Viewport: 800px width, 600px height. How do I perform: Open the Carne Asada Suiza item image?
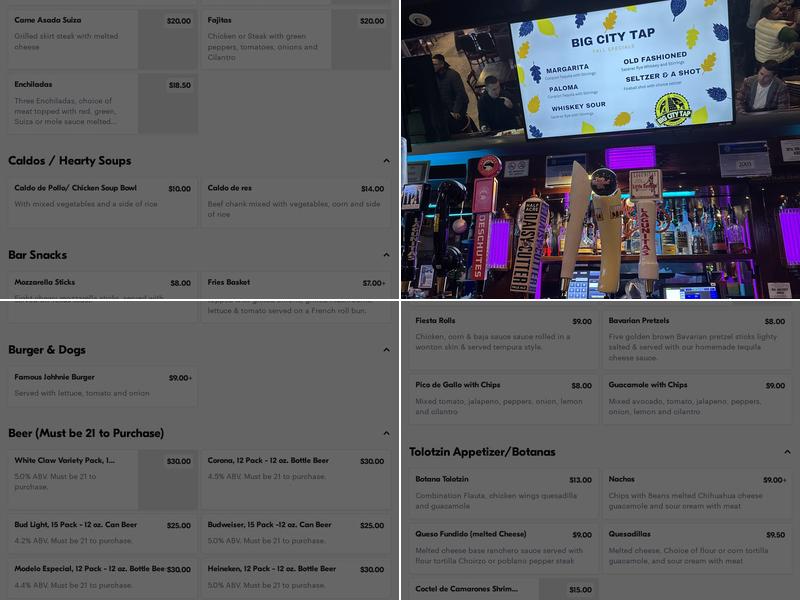pos(167,39)
